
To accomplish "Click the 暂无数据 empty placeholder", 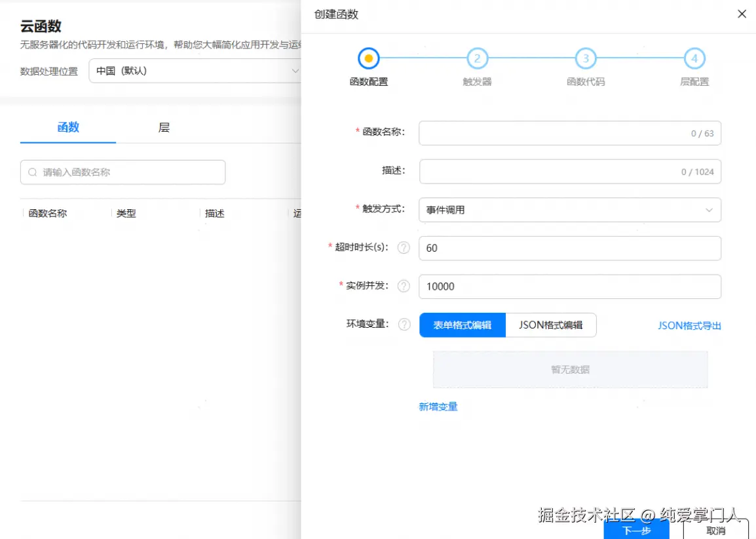I will (570, 370).
